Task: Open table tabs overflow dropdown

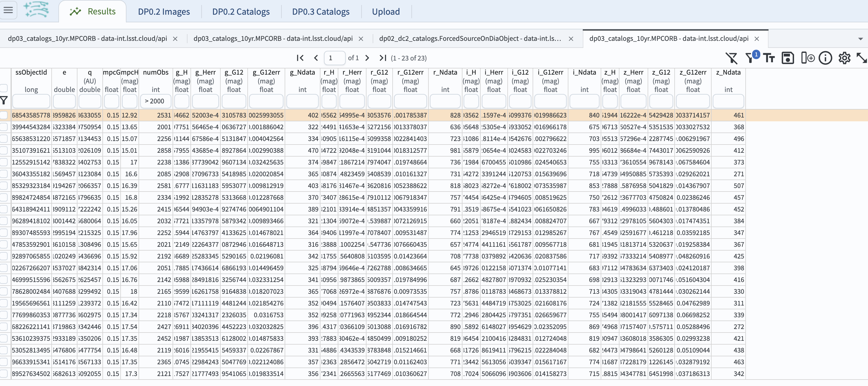Action: pos(860,39)
